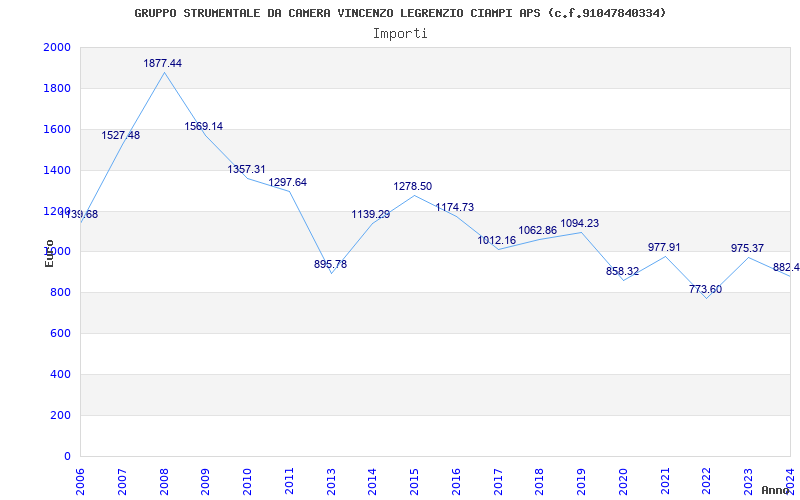Select the 858.32 data label
This screenshot has width=800, height=500.
click(622, 271)
